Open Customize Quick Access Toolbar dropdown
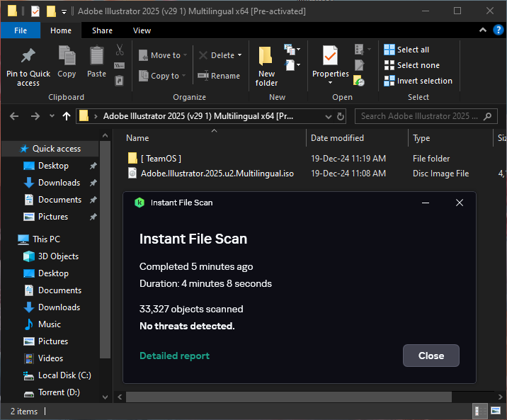 64,12
